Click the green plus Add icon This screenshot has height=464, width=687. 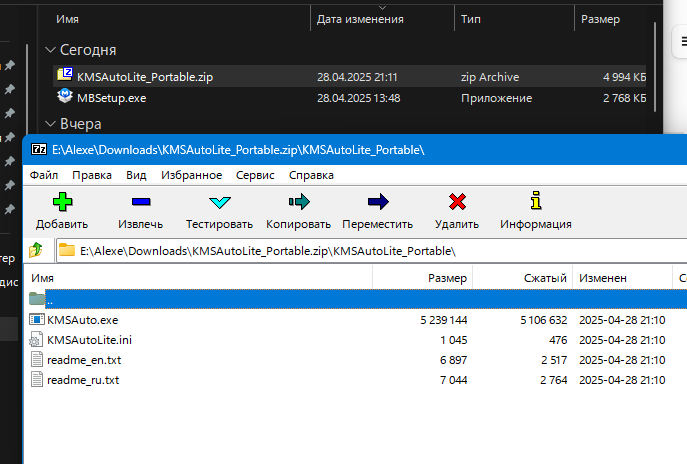click(62, 203)
